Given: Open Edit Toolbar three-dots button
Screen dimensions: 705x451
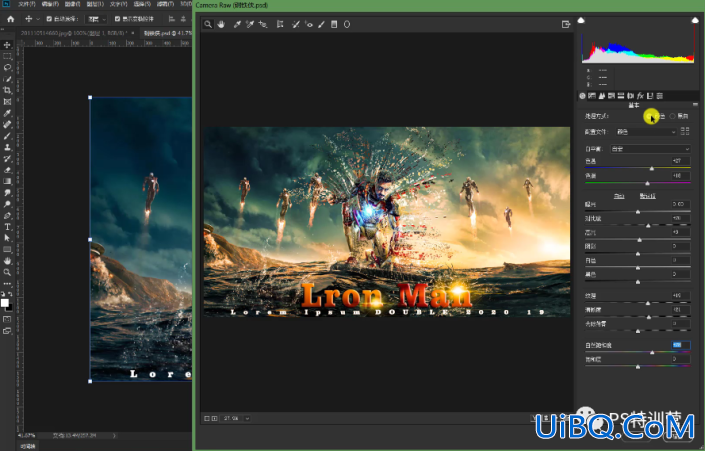Looking at the screenshot, I should tap(7, 284).
